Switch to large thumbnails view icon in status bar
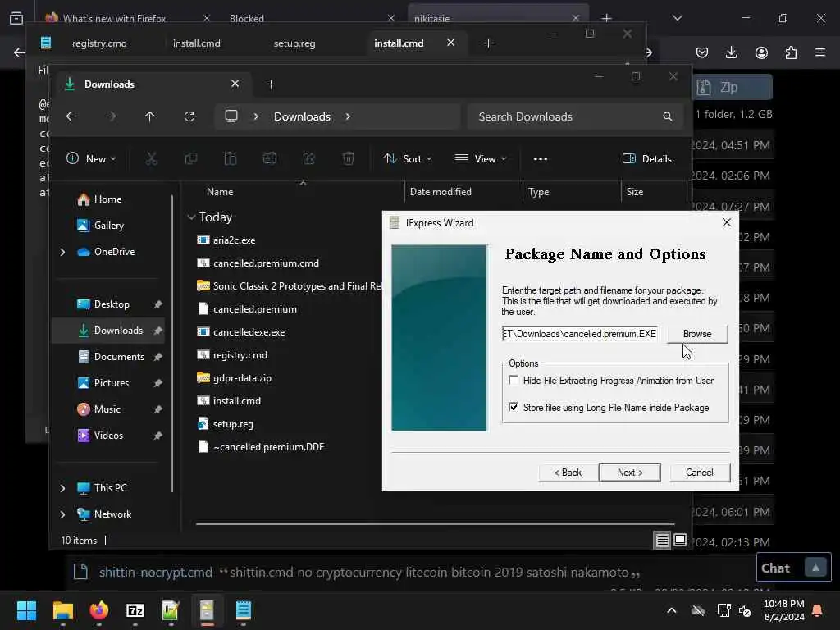 [680, 540]
